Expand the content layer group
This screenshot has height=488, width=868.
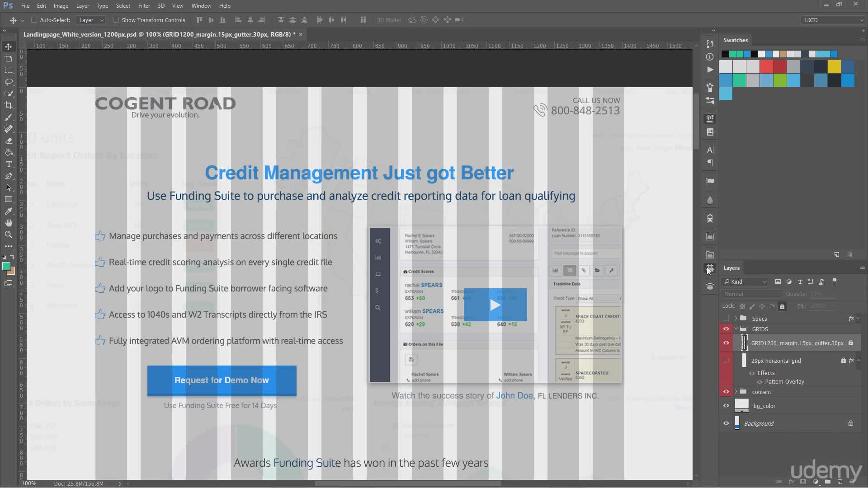(x=736, y=392)
